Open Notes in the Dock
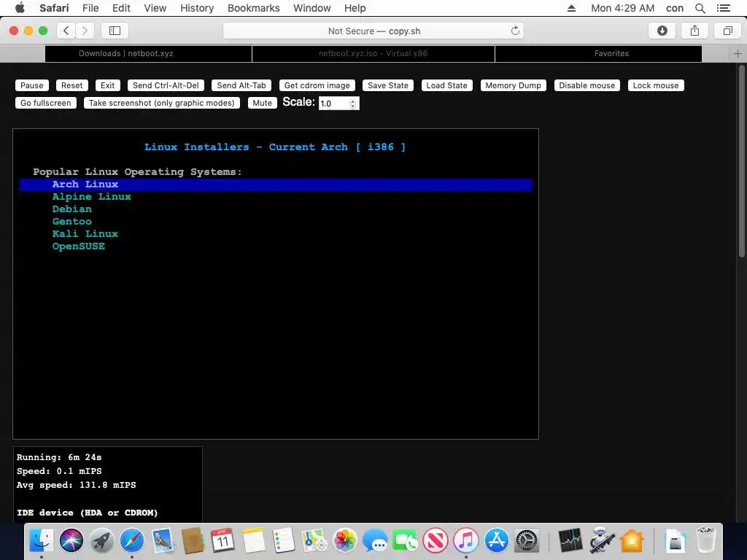747x560 pixels. tap(253, 540)
